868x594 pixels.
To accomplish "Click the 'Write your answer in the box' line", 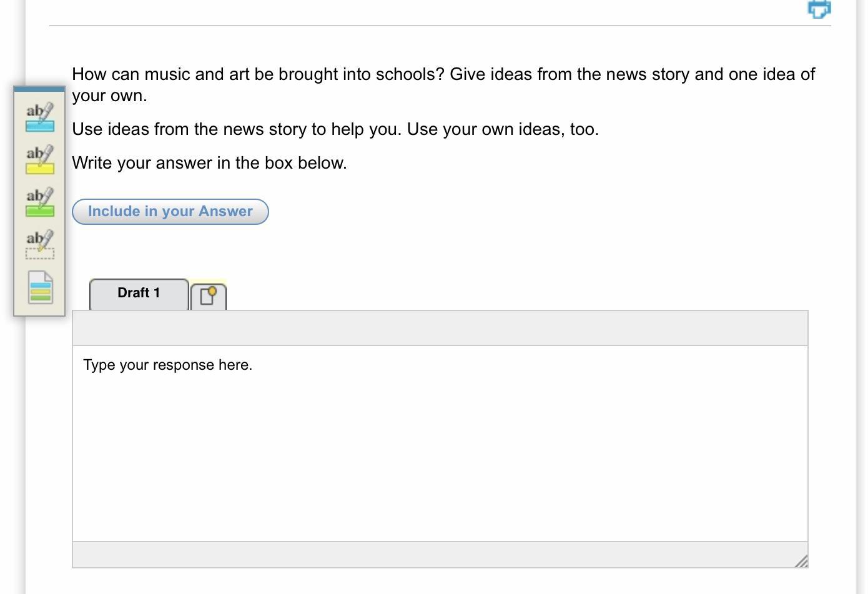I will [x=209, y=163].
